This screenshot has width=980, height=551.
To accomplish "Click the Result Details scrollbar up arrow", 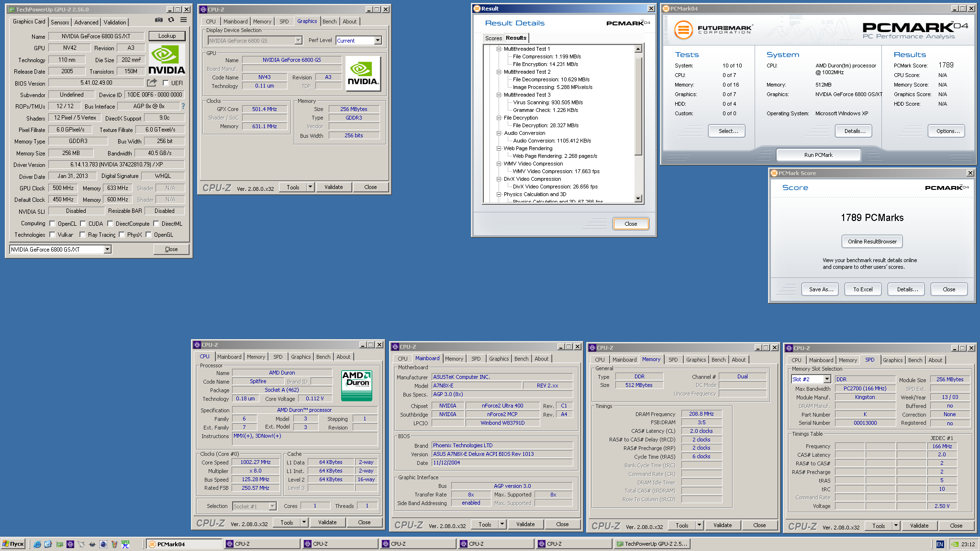I will (x=638, y=49).
